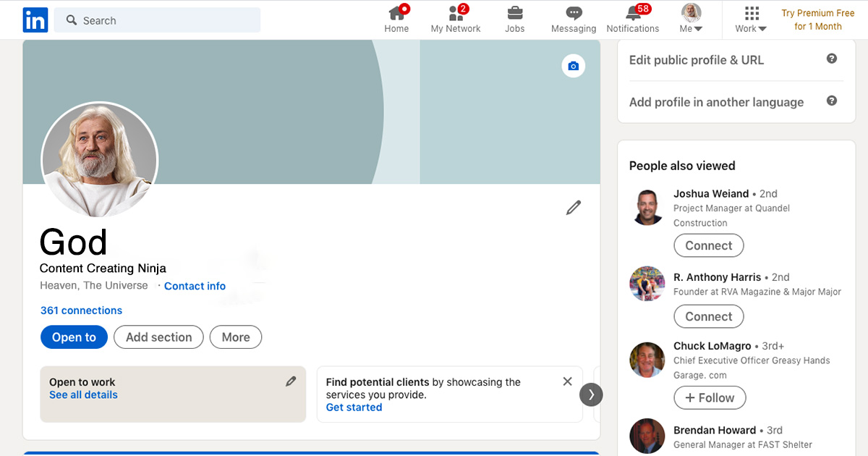Click the next arrow on cards carousel
This screenshot has width=868, height=456.
tap(591, 394)
